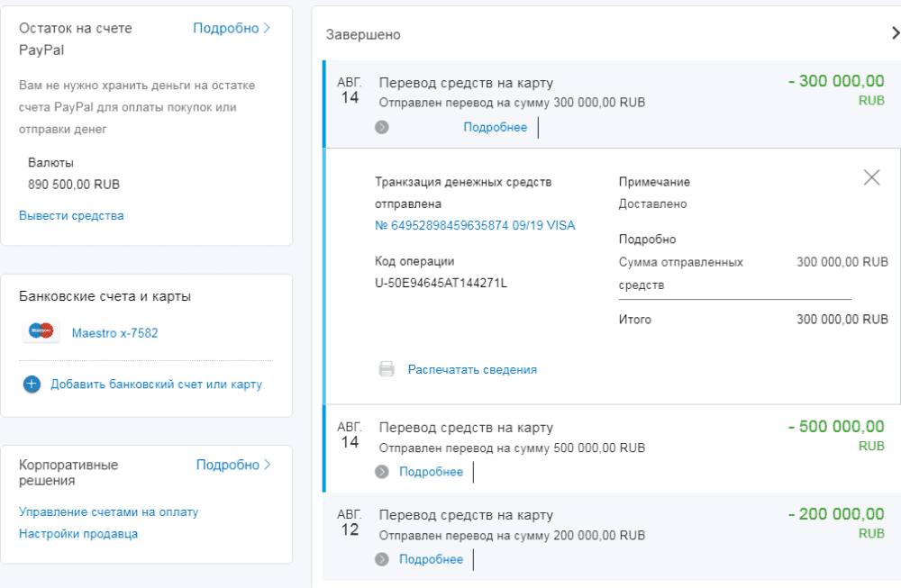Screen dimensions: 901x588
Task: Collapse the 300 000,00 RUB transfer arrow icon
Action: pyautogui.click(x=381, y=127)
